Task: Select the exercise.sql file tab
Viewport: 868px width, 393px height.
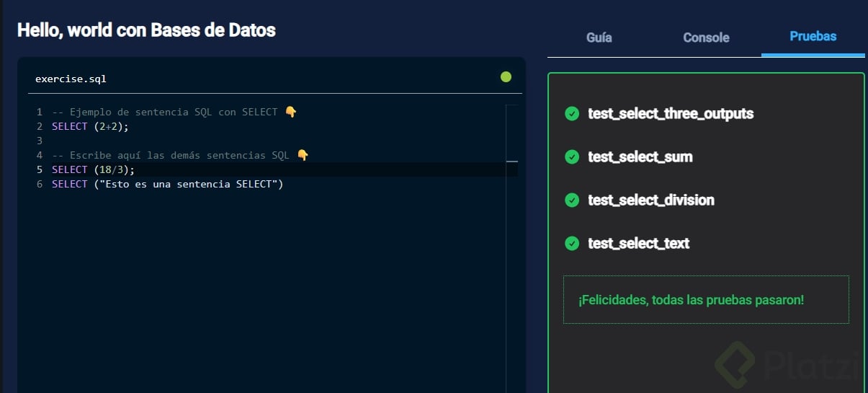Action: point(71,79)
